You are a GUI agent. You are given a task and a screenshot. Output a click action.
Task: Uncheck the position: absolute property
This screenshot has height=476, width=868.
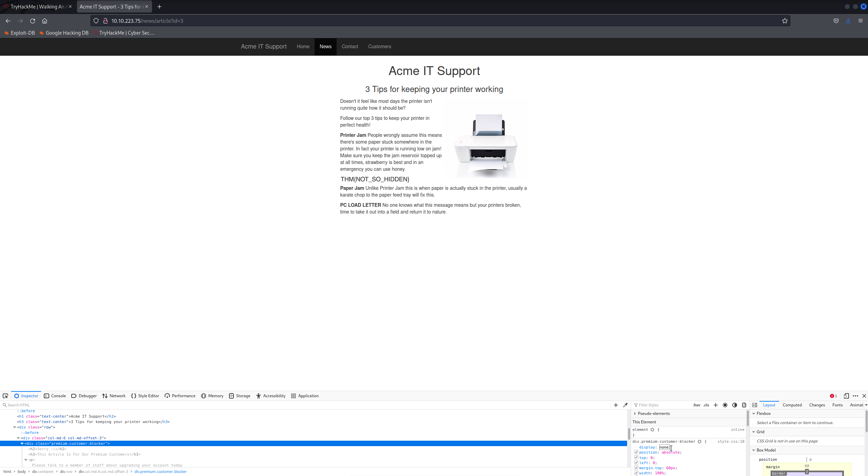coord(636,452)
